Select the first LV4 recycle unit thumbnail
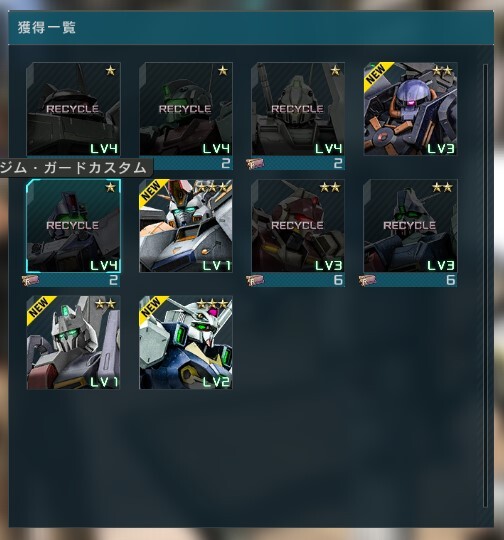504x540 pixels. point(73,109)
